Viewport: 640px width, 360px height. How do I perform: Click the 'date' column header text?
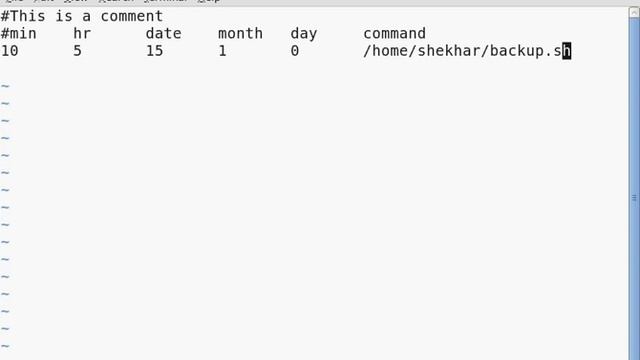(164, 33)
